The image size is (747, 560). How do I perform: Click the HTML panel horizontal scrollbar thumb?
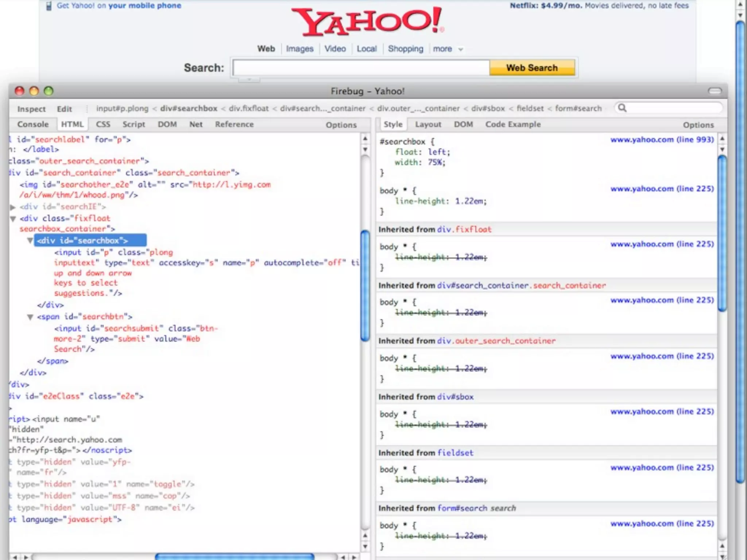click(x=234, y=556)
